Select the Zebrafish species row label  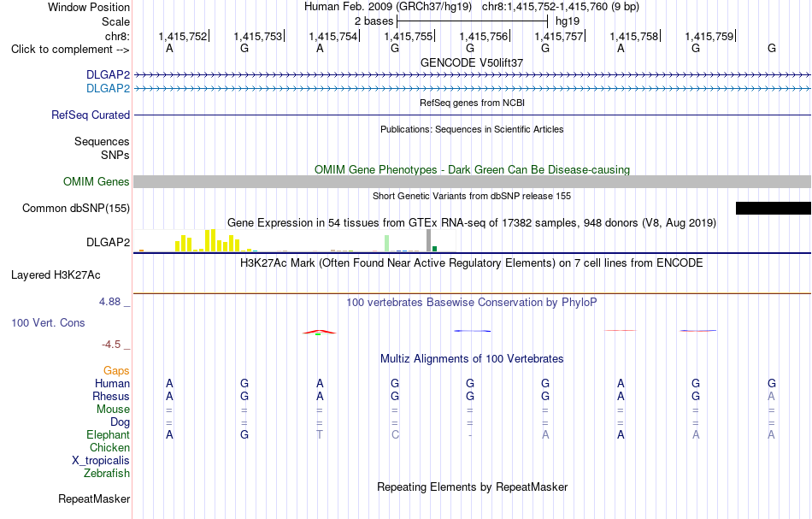click(107, 474)
